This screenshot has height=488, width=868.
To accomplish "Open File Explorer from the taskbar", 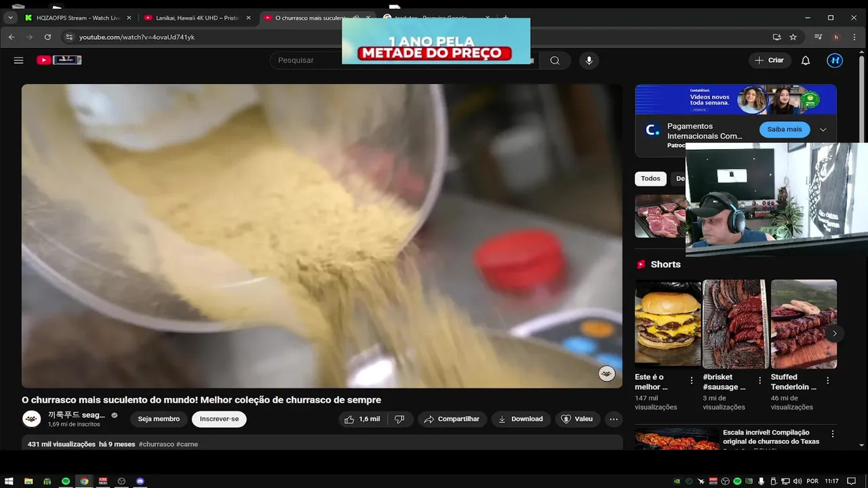I will pyautogui.click(x=28, y=481).
